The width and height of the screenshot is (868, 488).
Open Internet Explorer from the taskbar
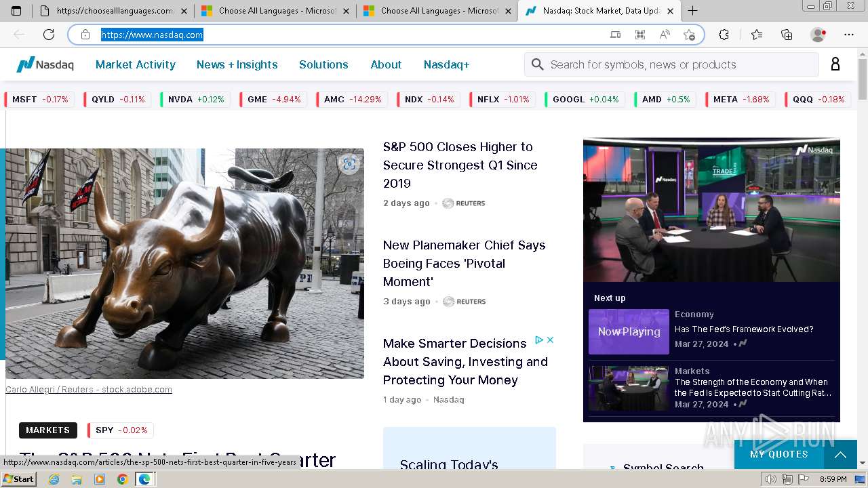point(54,479)
